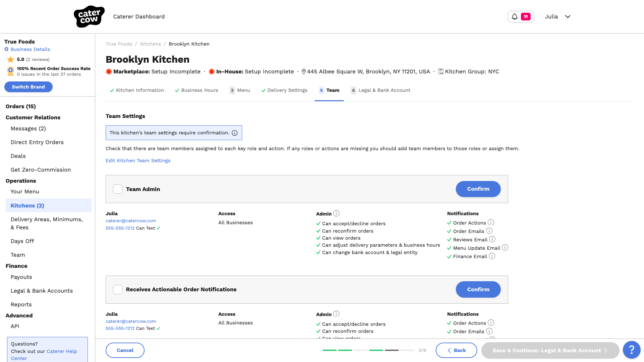Click the Cancel button
This screenshot has height=362, width=644.
125,350
